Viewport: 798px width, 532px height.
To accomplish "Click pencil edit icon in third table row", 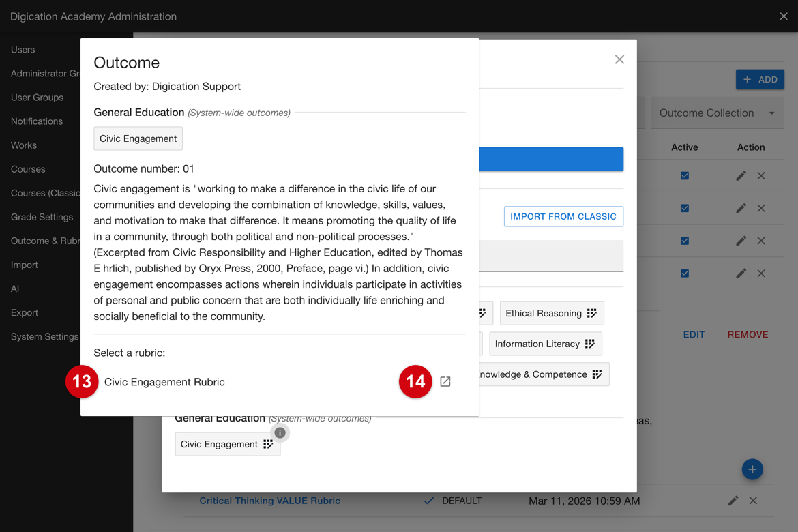I will (x=741, y=241).
